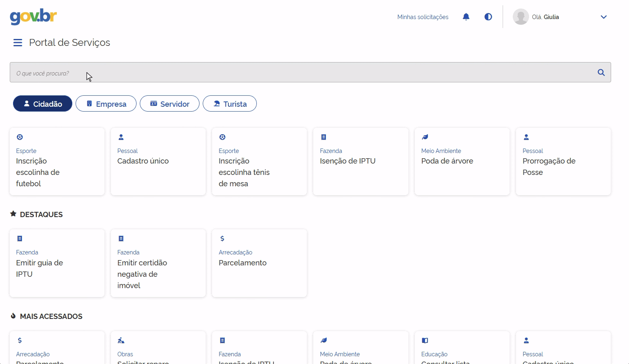Open Prorrogação de Posse service card
Screen dimensions: 629x364
(563, 162)
